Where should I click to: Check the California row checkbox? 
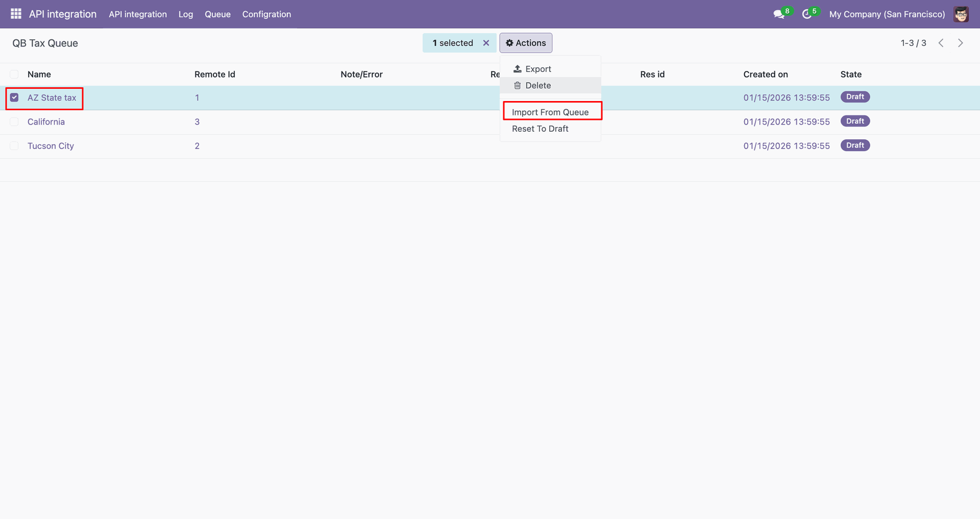tap(14, 121)
